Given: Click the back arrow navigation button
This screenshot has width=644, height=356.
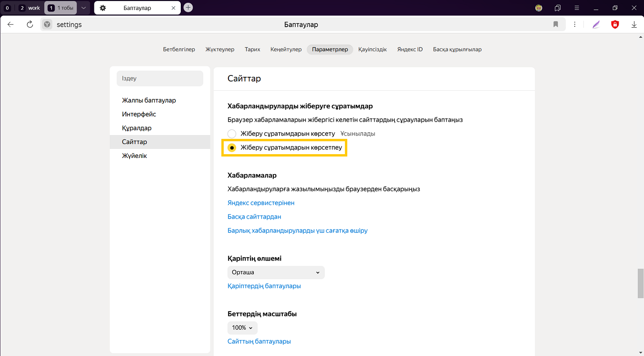Looking at the screenshot, I should (x=10, y=24).
